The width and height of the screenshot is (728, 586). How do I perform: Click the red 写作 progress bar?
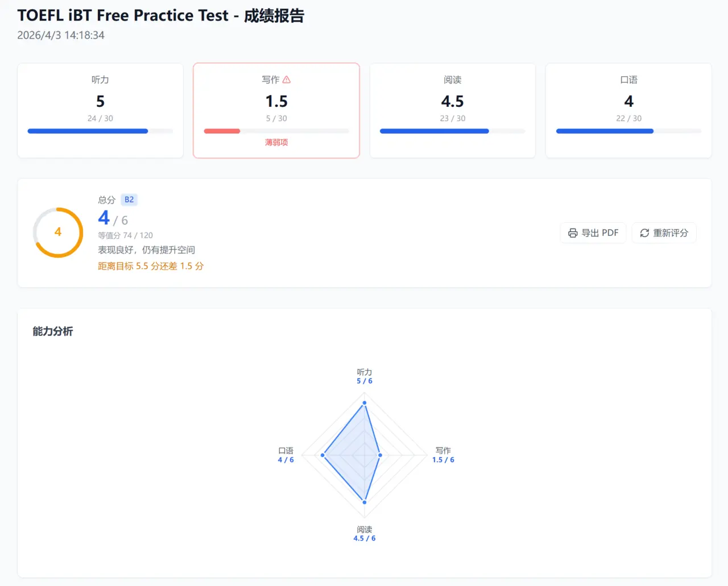point(276,131)
